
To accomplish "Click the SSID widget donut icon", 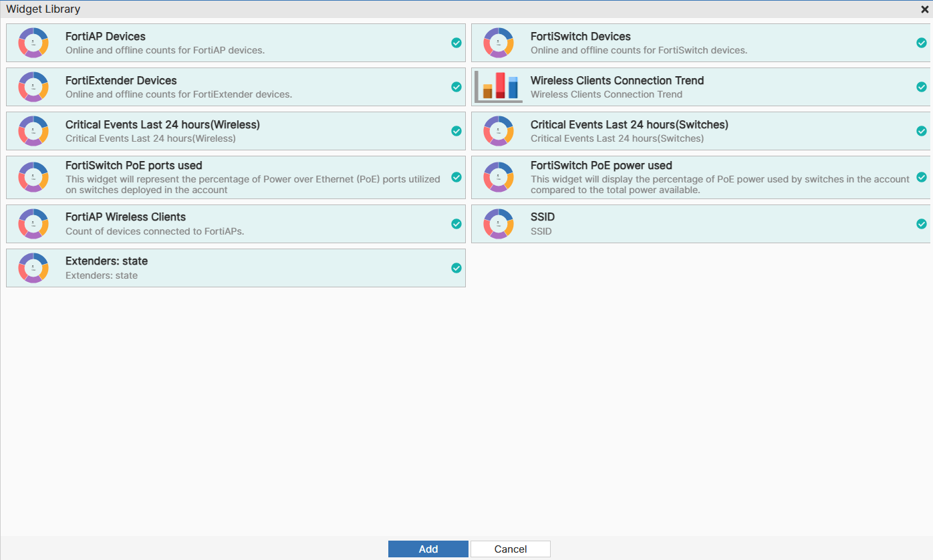I will (498, 224).
